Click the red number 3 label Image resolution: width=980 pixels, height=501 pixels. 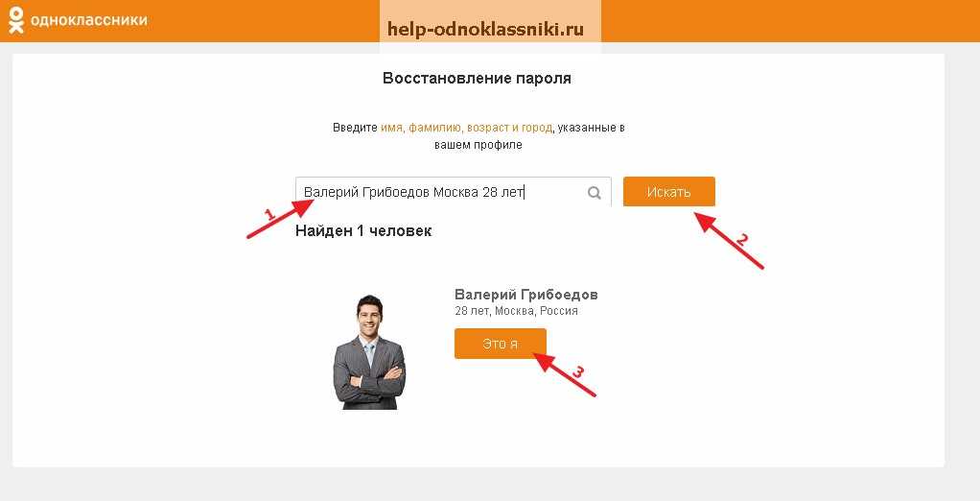(578, 372)
